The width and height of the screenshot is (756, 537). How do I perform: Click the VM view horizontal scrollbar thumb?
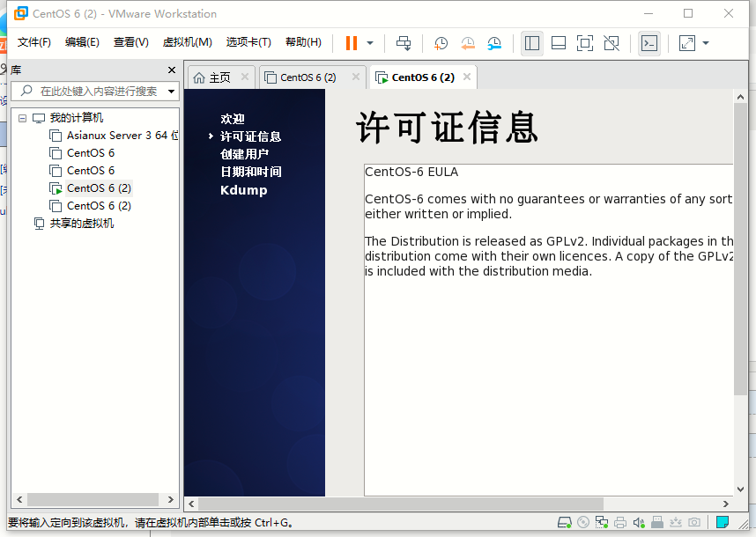point(401,504)
